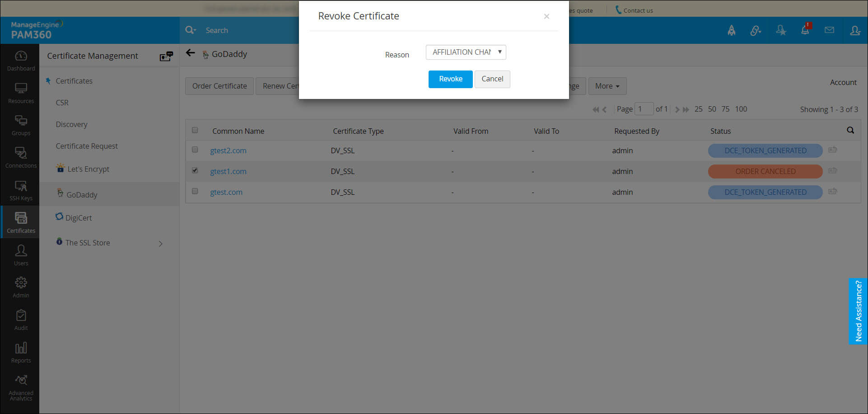
Task: Open the Reports section icon
Action: click(x=21, y=353)
